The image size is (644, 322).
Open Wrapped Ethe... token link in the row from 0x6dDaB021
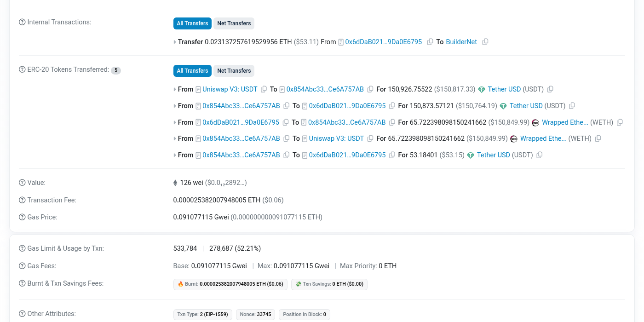[x=565, y=122]
